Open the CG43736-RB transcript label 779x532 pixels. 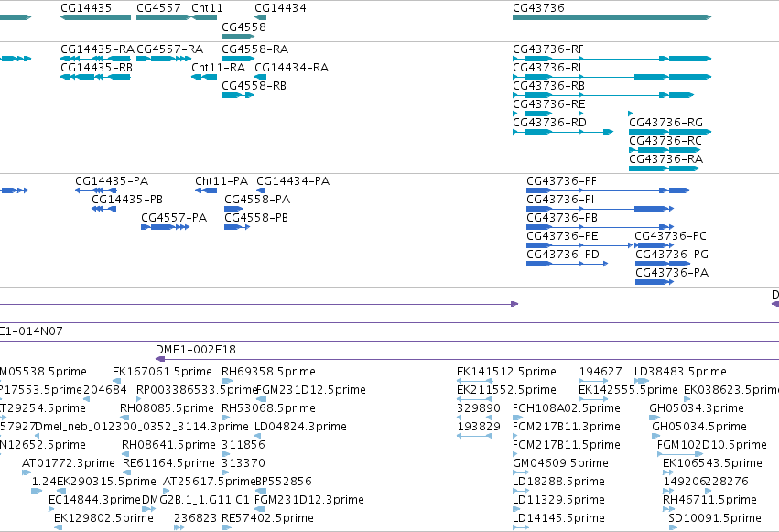click(548, 86)
